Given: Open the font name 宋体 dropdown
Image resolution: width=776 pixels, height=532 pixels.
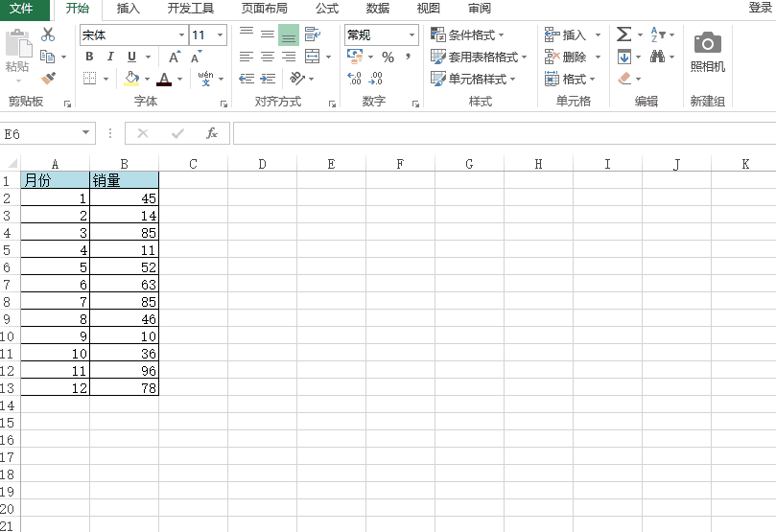Looking at the screenshot, I should [x=181, y=35].
